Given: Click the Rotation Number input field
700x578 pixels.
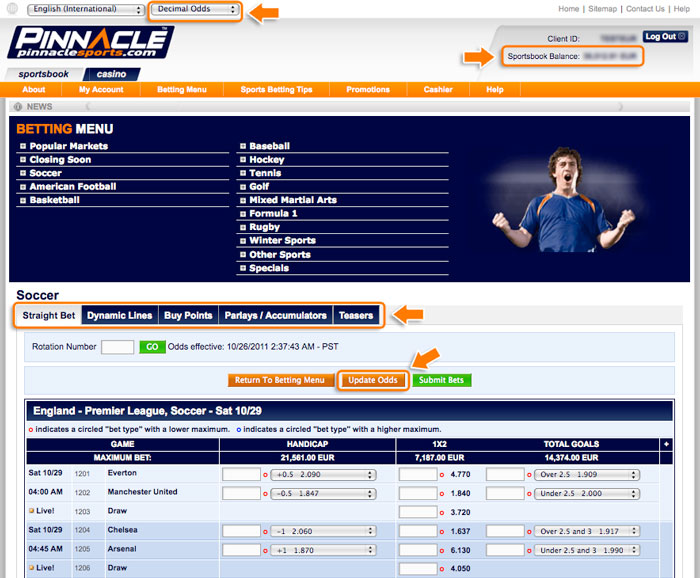Looking at the screenshot, I should tap(117, 347).
